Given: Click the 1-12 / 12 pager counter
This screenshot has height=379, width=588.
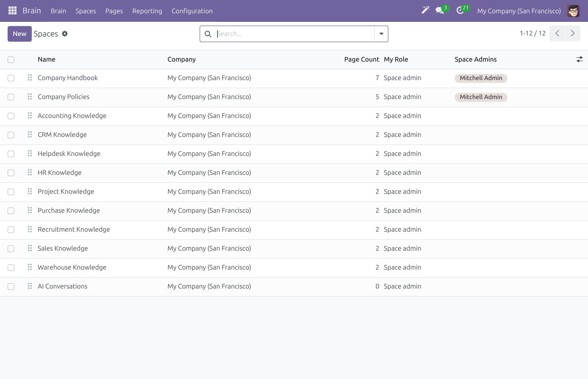Looking at the screenshot, I should click(532, 33).
